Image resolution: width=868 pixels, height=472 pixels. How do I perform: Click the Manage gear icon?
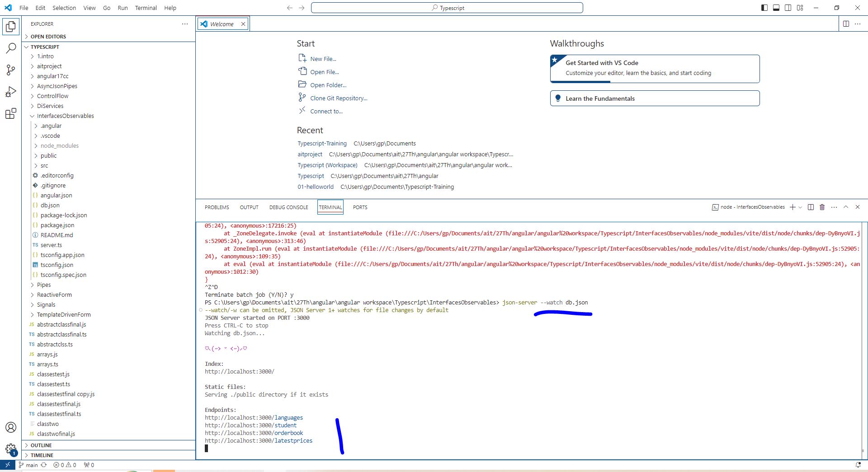tap(11, 449)
